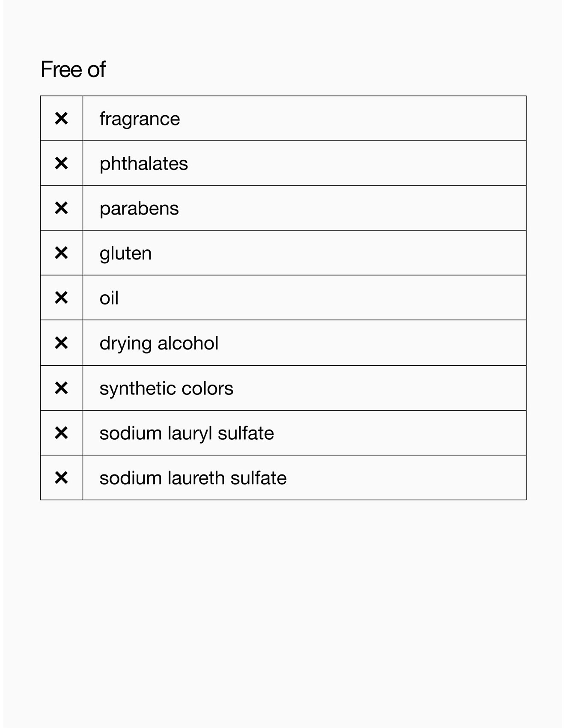Select the X mark in parabens row
Screen dimensions: 565x728
click(x=61, y=208)
